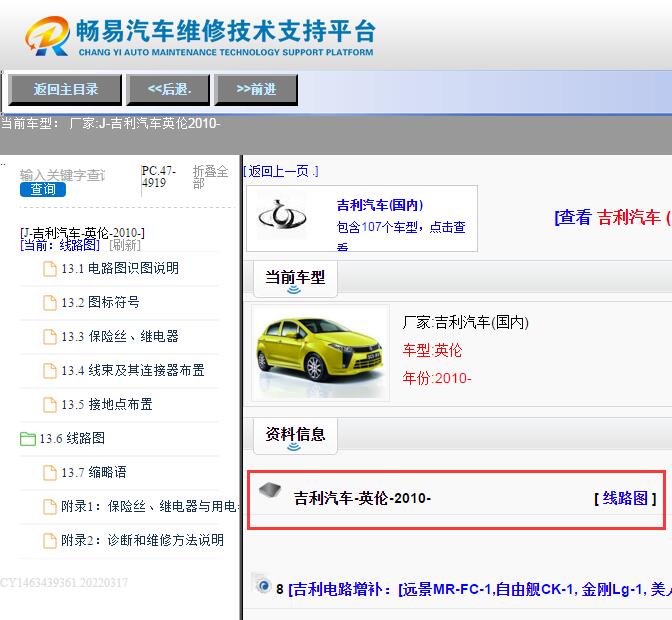
Task: Click the 刷新 refresh link
Action: (125, 245)
